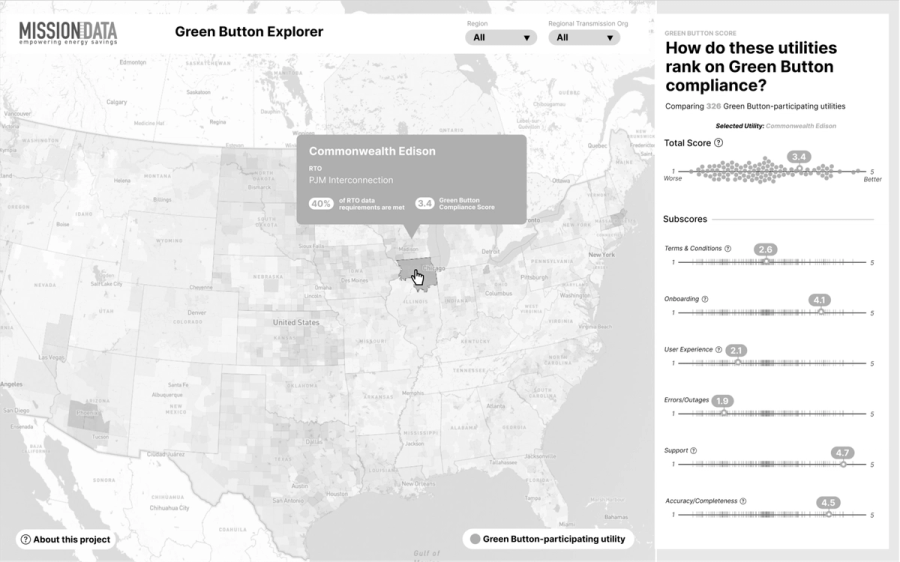This screenshot has width=900, height=562.
Task: Click 'PJM Interconnection' text in tooltip
Action: coord(351,180)
